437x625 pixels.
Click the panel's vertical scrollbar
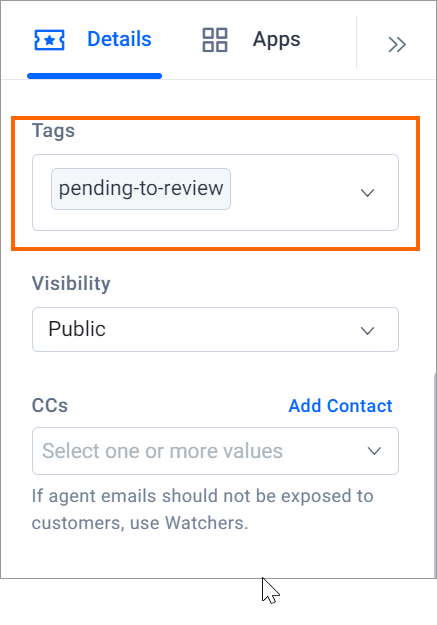pyautogui.click(x=434, y=474)
